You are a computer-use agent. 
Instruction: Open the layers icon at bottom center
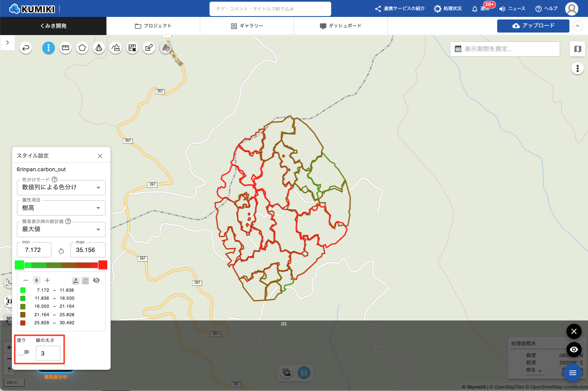coord(304,372)
